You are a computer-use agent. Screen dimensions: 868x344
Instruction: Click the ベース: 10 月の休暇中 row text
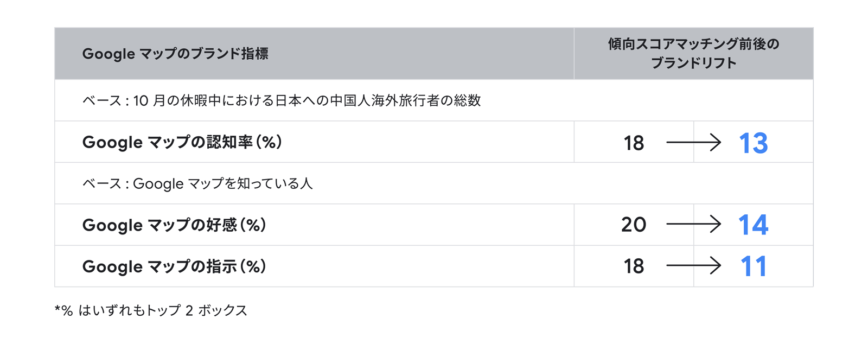[x=282, y=101]
